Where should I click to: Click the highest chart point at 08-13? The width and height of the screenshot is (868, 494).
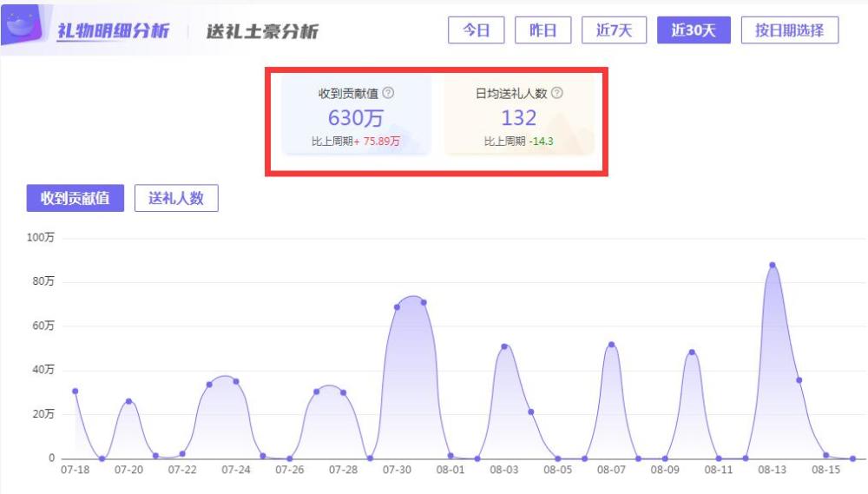pos(773,266)
